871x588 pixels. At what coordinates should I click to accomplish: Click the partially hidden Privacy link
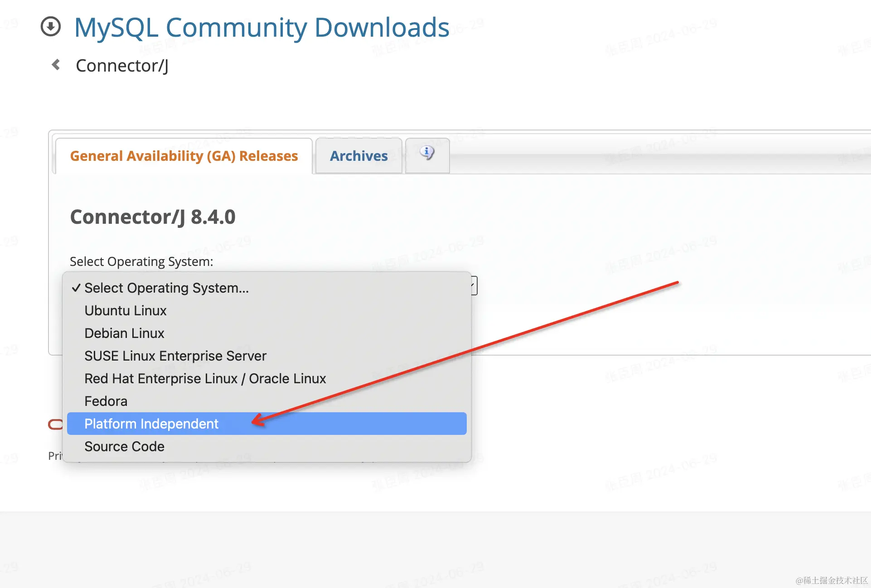(x=55, y=456)
